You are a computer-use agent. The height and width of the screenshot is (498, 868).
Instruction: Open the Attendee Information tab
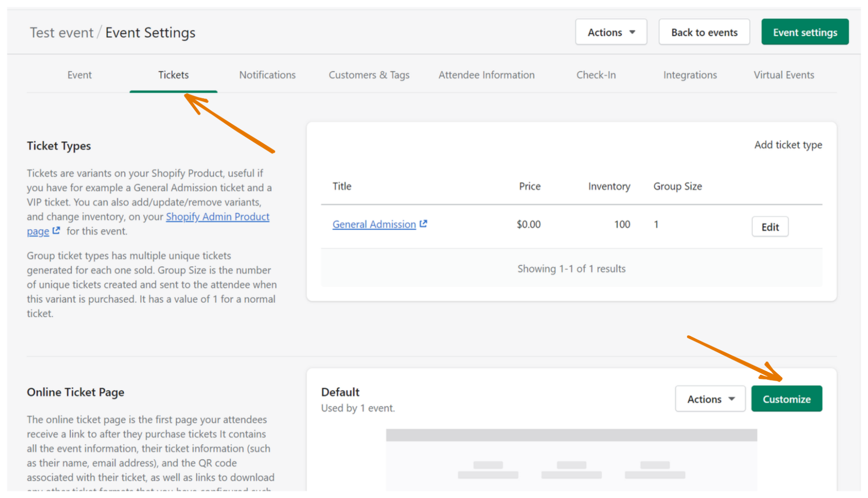point(486,75)
